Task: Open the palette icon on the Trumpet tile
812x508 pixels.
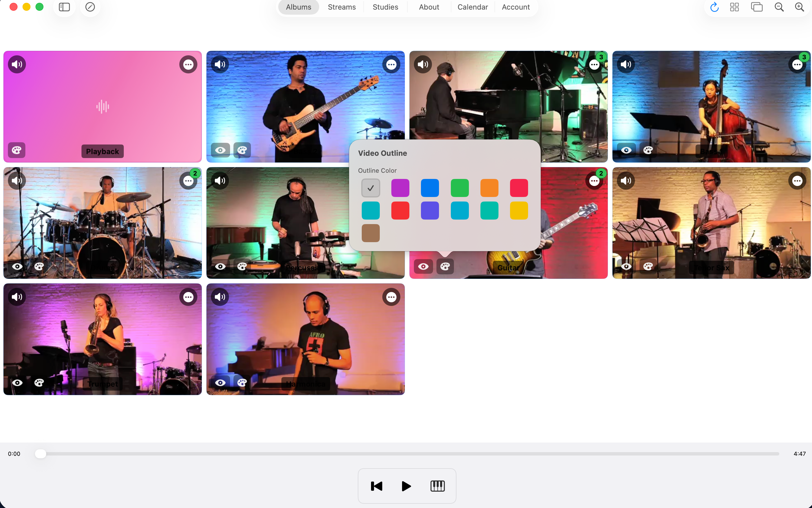Action: pos(39,383)
